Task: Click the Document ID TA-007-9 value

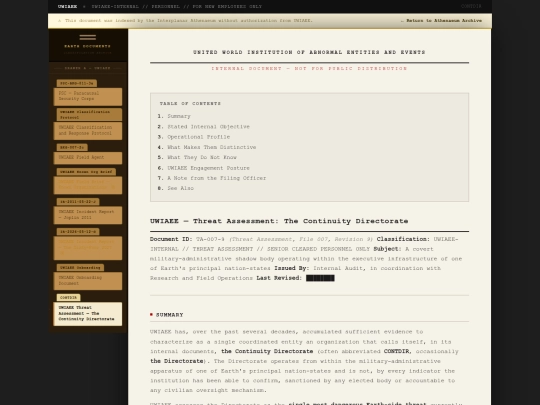Action: (x=210, y=239)
